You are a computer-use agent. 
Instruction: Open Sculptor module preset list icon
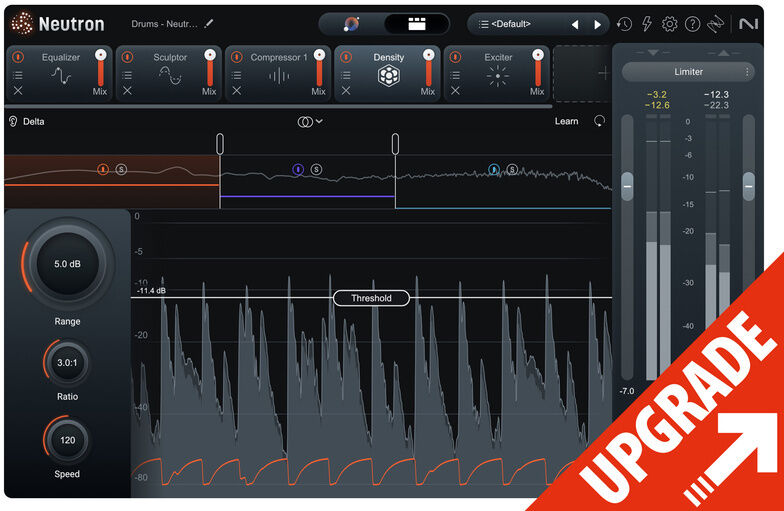click(x=128, y=76)
